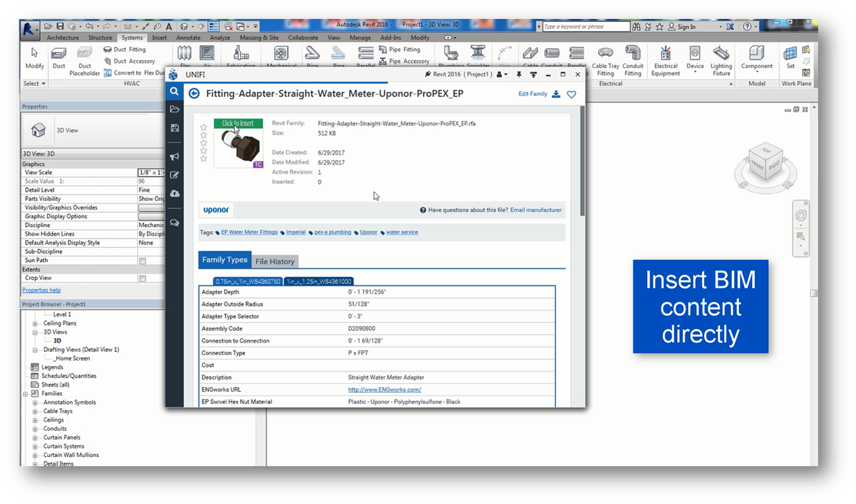
Task: Expand the Annotation Symbols family node
Action: [x=35, y=402]
